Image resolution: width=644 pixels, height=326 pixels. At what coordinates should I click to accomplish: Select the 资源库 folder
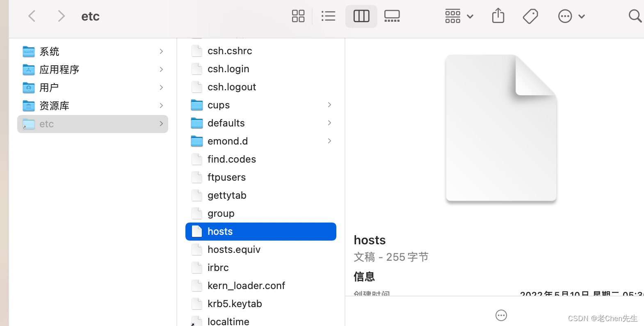93,106
